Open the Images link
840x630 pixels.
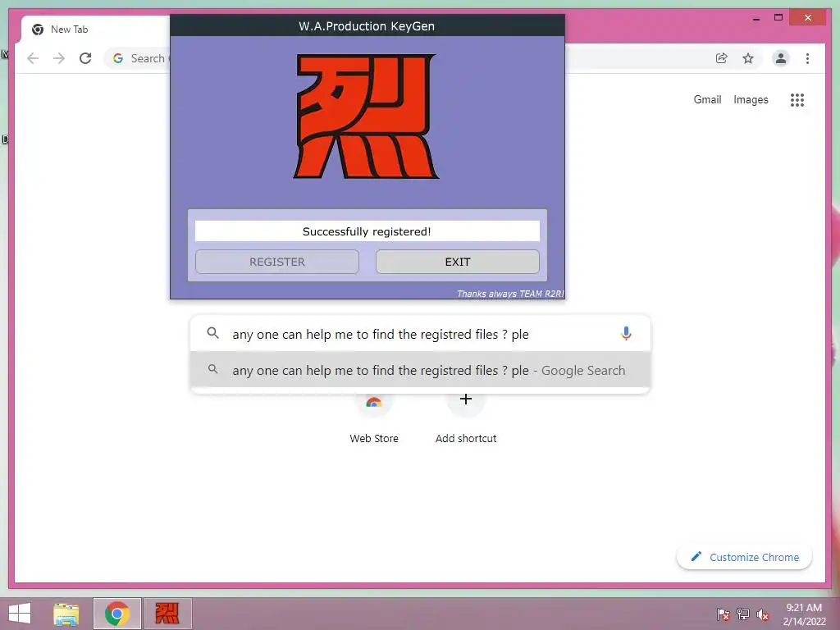tap(751, 99)
